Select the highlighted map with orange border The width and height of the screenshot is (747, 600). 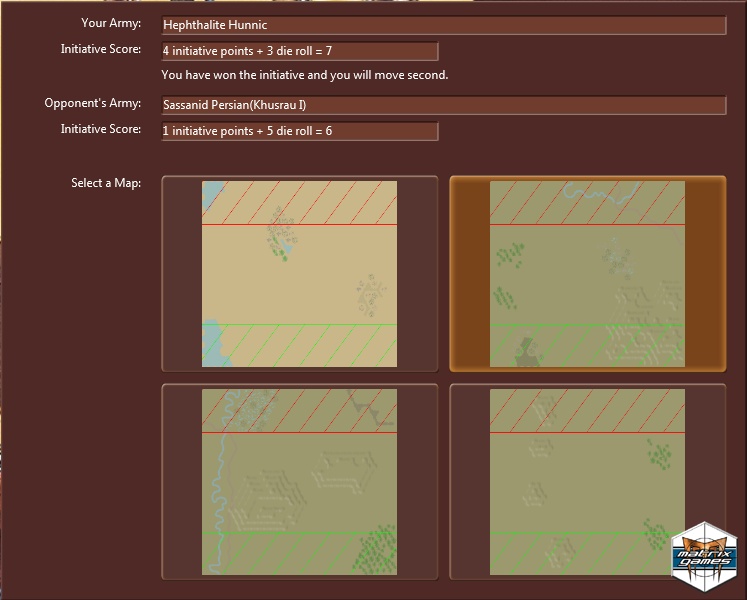coord(587,274)
